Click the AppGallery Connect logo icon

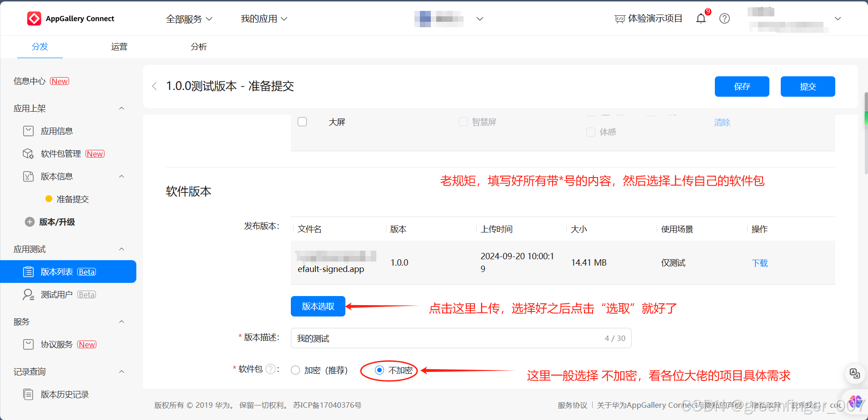pyautogui.click(x=34, y=19)
